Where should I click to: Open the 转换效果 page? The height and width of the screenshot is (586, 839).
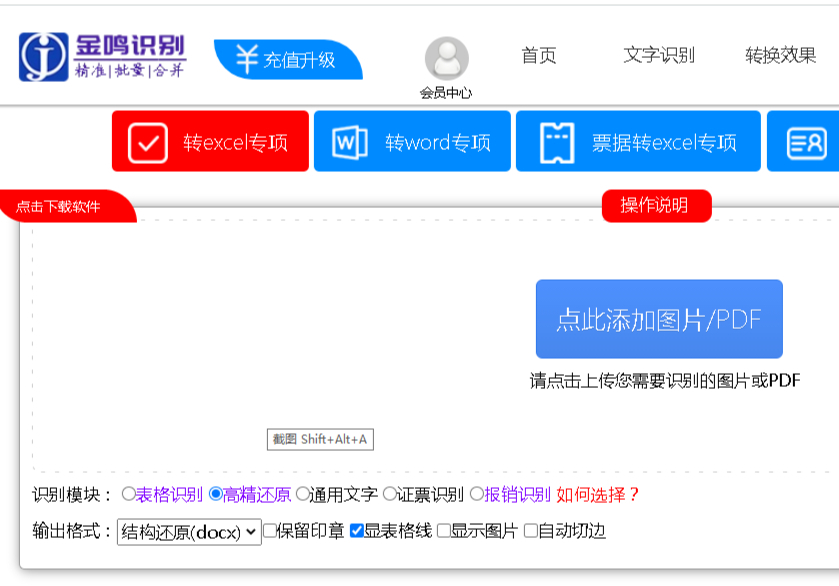(781, 55)
